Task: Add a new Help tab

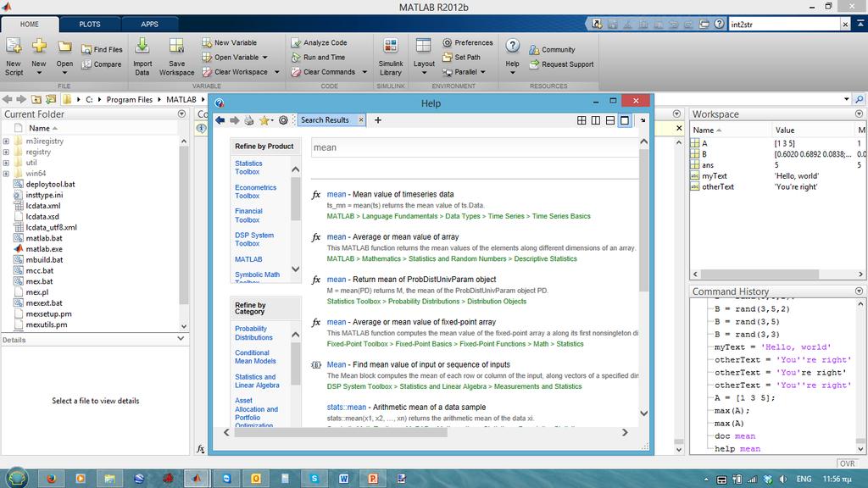Action: click(378, 120)
